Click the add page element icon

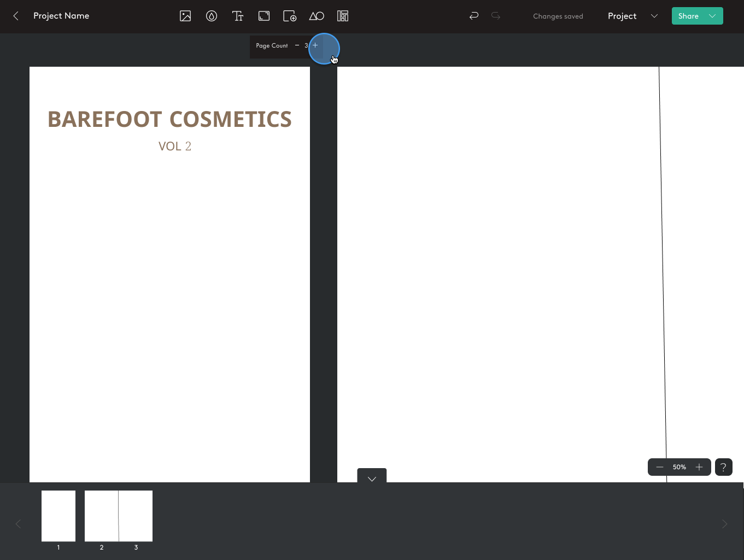290,16
